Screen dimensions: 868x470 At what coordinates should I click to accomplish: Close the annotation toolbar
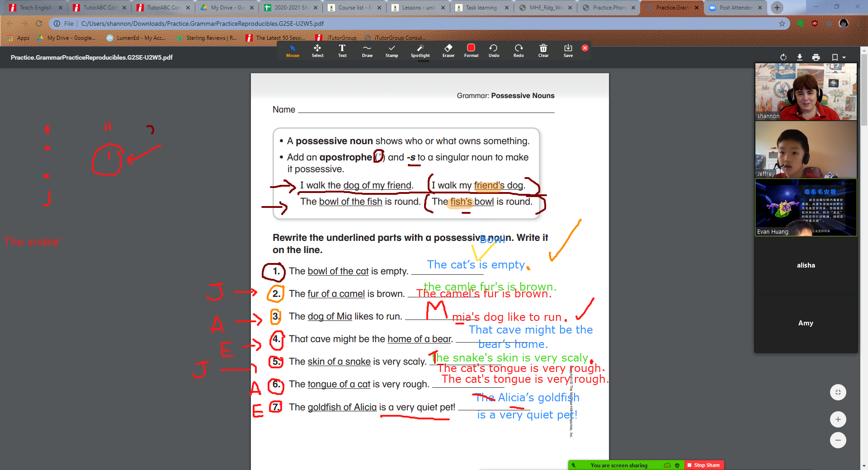click(585, 48)
